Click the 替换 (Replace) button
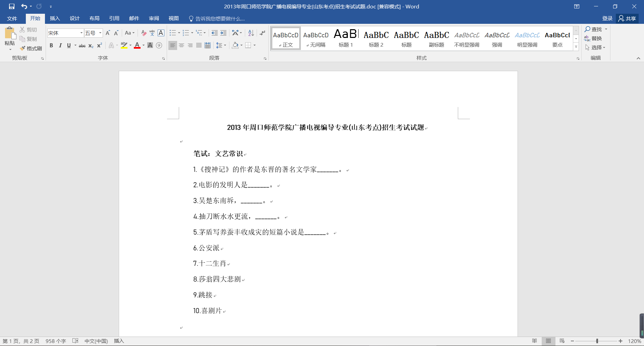 point(593,38)
